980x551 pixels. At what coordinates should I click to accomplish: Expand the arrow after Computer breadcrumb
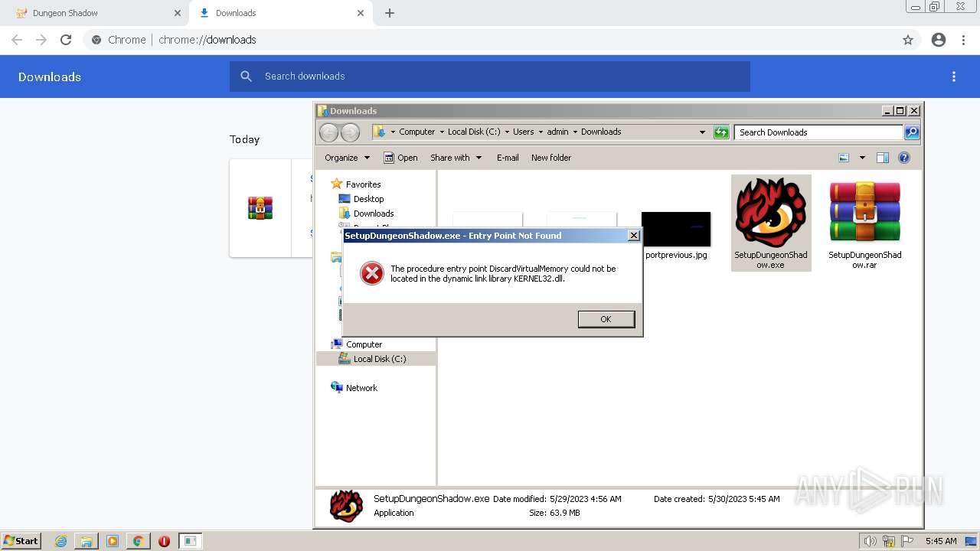[442, 132]
